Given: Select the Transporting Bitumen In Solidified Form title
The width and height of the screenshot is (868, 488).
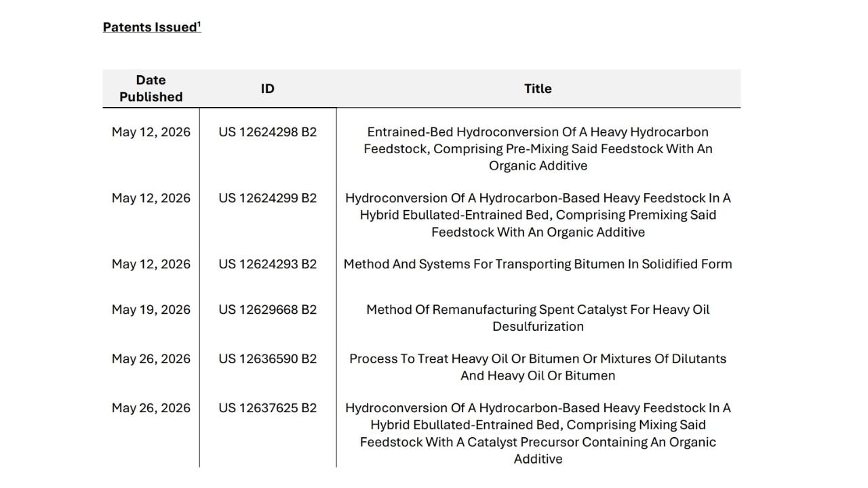Looking at the screenshot, I should (x=538, y=264).
